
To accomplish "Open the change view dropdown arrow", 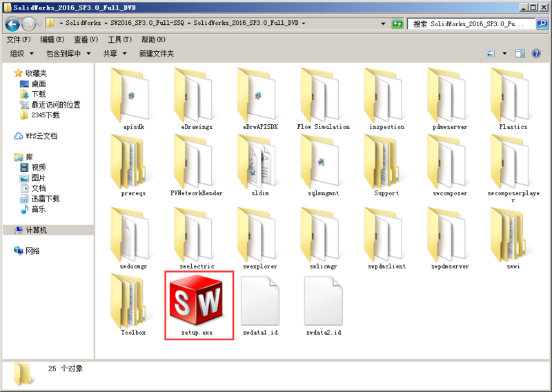I will 504,53.
